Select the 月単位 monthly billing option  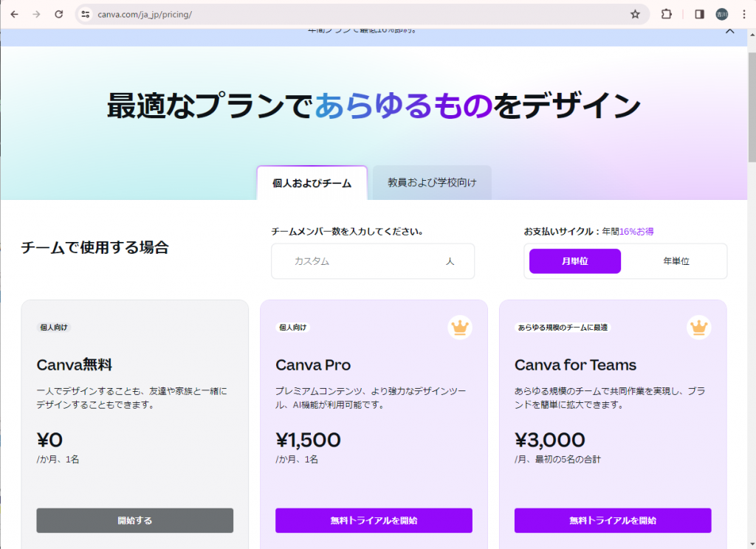[574, 261]
